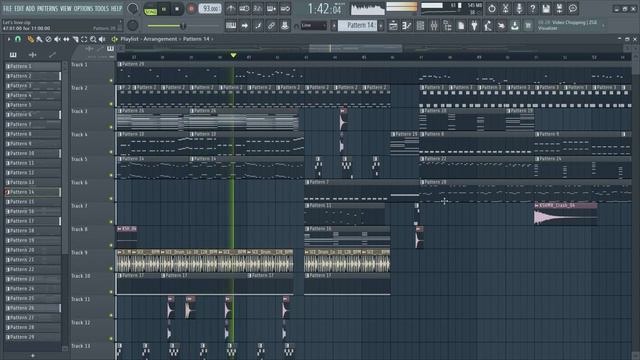Open the VIEW menu
The height and width of the screenshot is (360, 640).
pos(66,9)
